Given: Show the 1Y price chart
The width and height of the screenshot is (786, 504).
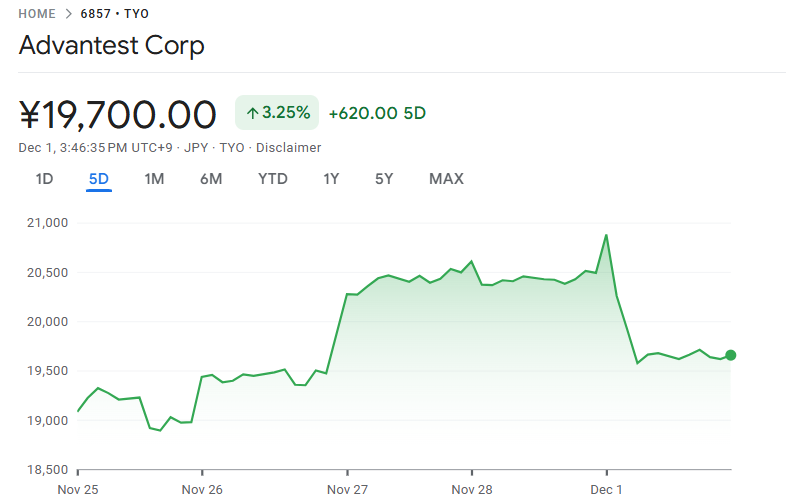Looking at the screenshot, I should click(331, 179).
